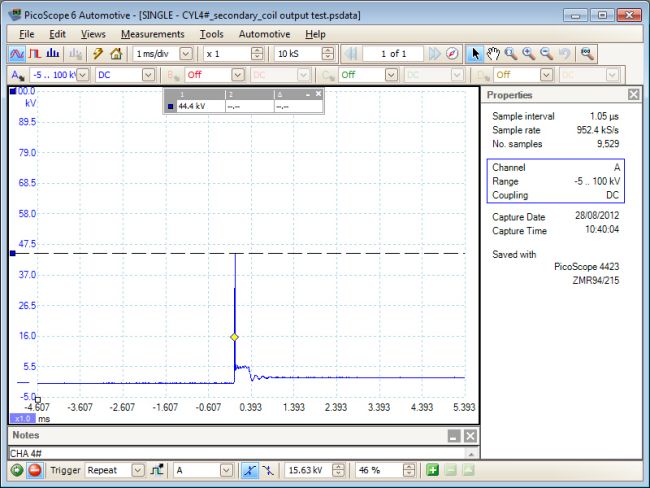
Task: Open trigger source channel A dropdown
Action: pyautogui.click(x=226, y=470)
